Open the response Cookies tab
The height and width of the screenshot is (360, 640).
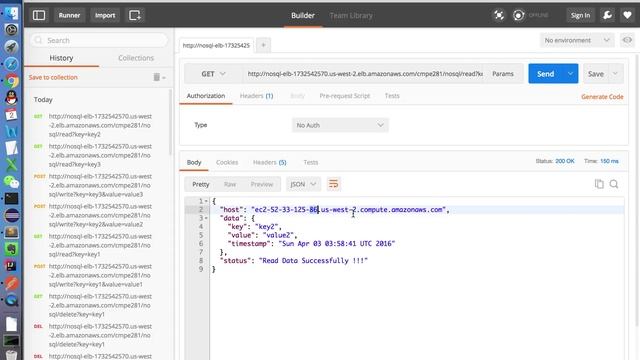coord(227,162)
